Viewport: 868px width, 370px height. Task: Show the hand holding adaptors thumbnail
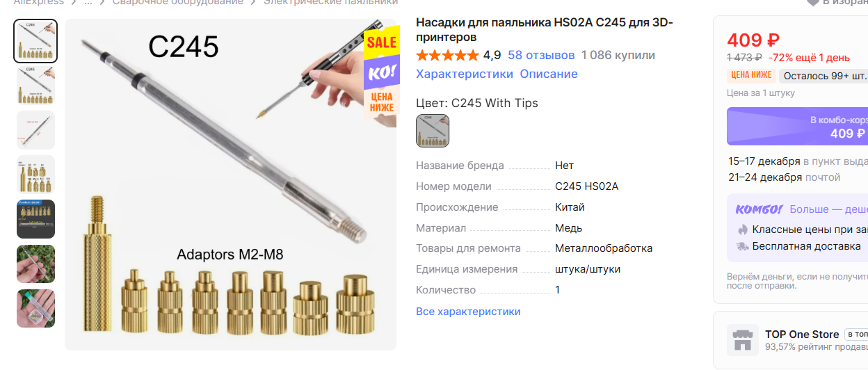pyautogui.click(x=35, y=264)
